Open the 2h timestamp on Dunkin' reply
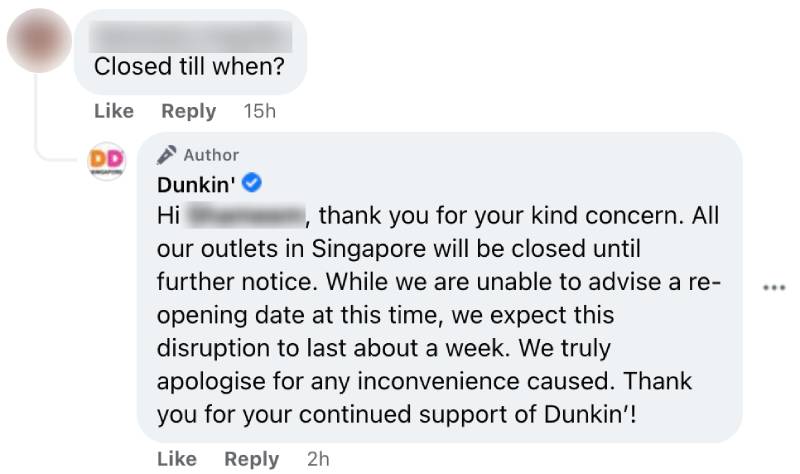 tap(318, 459)
